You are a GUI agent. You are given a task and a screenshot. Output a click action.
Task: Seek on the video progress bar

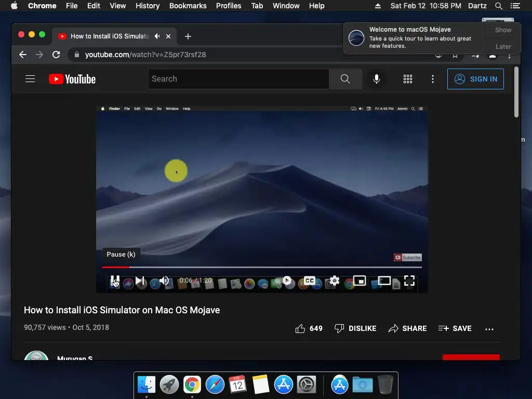(262, 268)
